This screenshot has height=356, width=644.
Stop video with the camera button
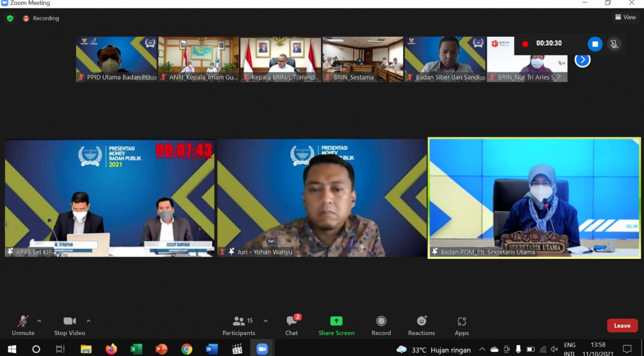69,325
